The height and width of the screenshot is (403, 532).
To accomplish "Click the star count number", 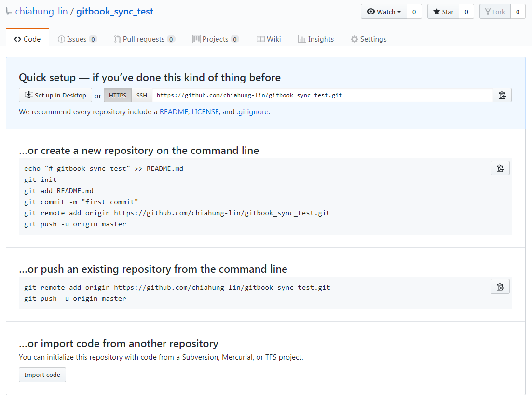I will 466,12.
